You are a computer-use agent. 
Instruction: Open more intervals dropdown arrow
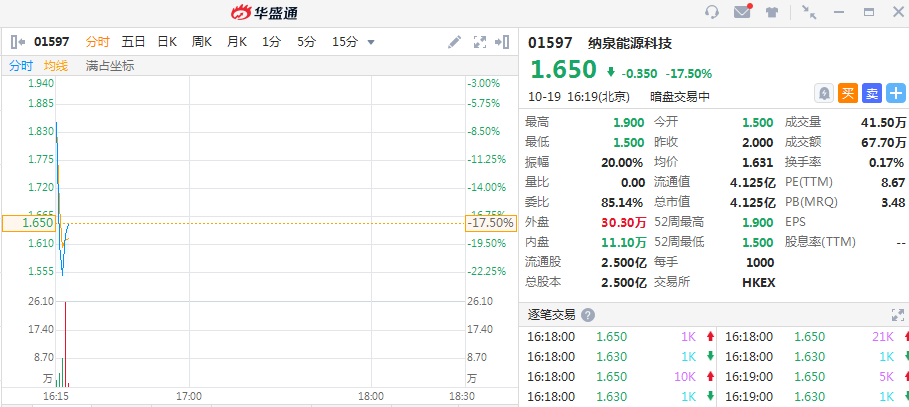(x=371, y=42)
